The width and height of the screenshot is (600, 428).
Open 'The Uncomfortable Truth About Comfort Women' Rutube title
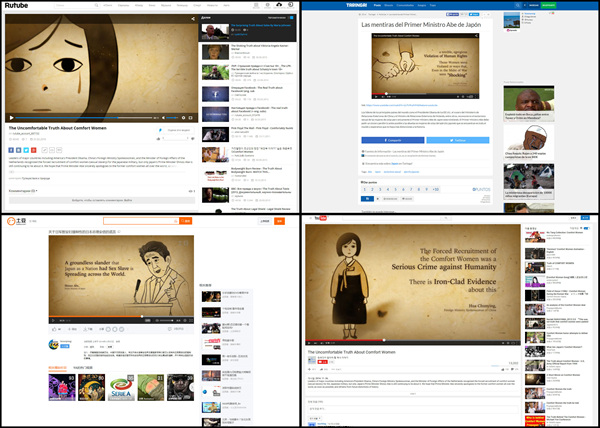point(57,128)
